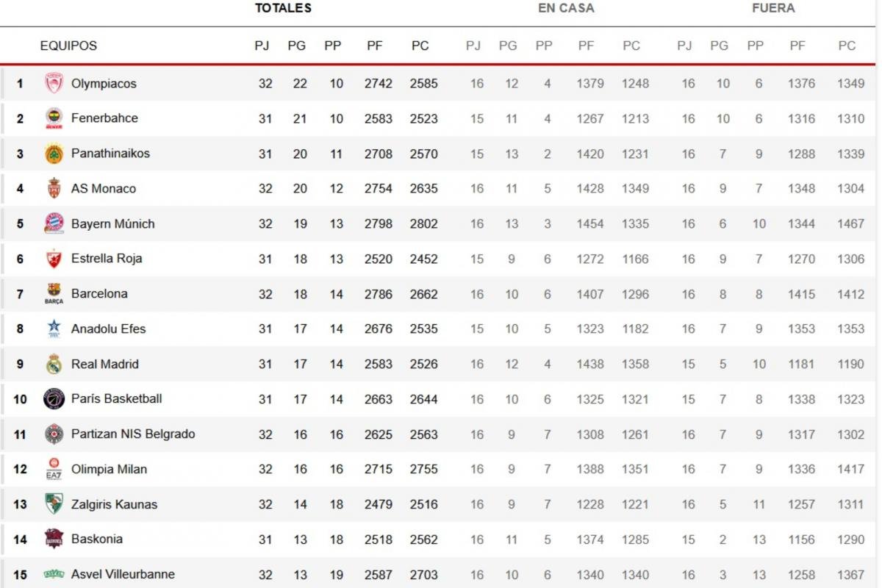Click the Real Madrid crest
The image size is (882, 588).
point(54,364)
